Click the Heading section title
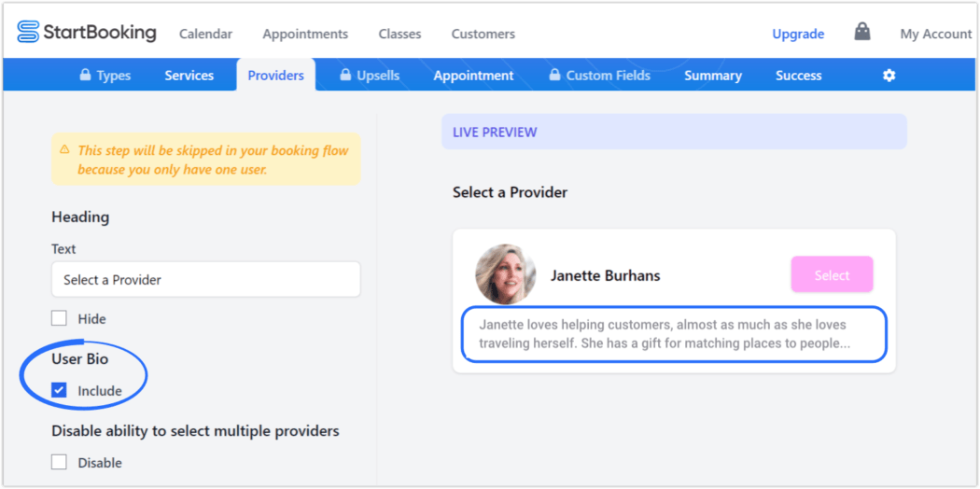980x489 pixels. click(x=80, y=217)
